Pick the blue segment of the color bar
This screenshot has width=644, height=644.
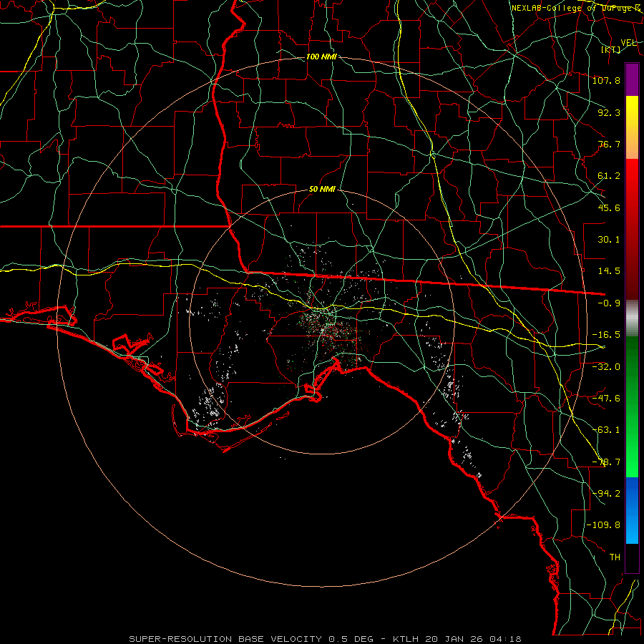632,510
